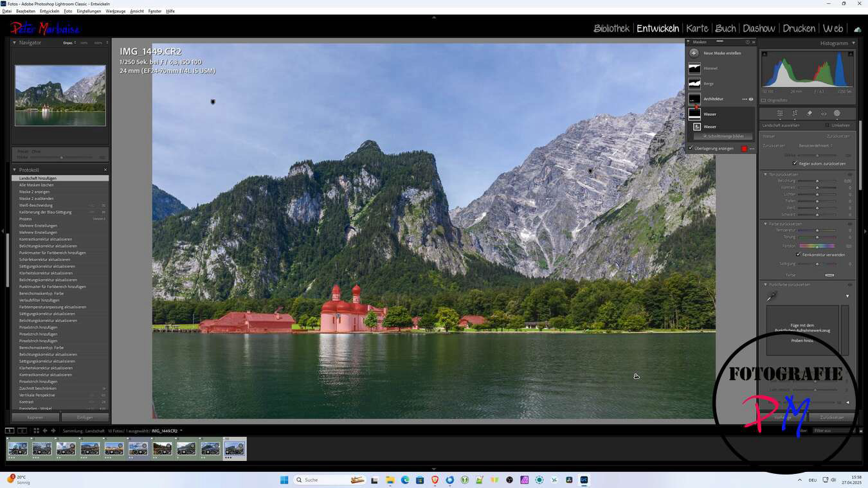Select the Red-eye correction tool icon
Image resolution: width=868 pixels, height=488 pixels.
(824, 113)
